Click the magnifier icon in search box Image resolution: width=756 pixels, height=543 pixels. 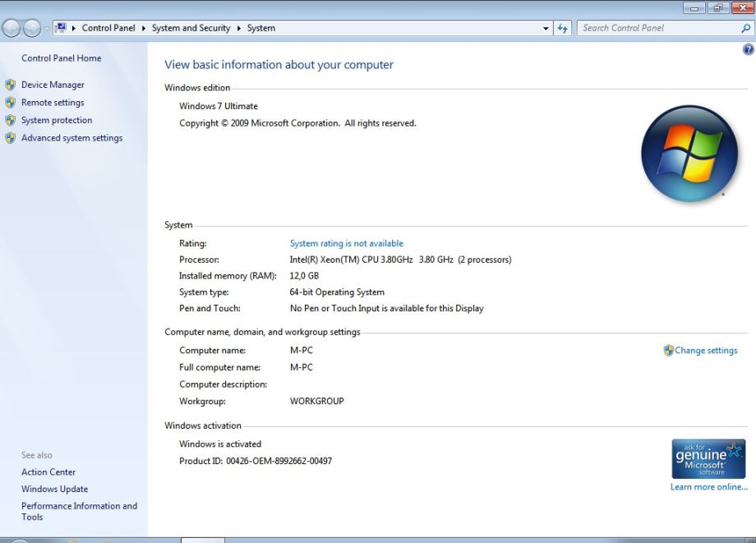pos(745,28)
